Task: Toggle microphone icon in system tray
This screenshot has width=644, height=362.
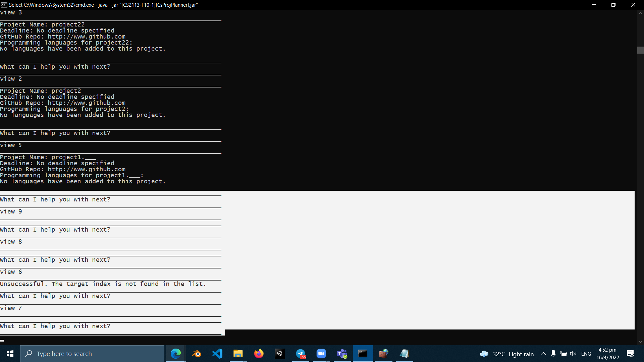Action: [x=553, y=354]
